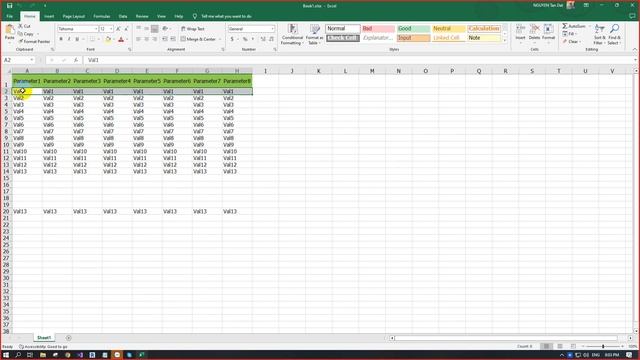Toggle Center alignment
640x360 pixels.
tap(147, 39)
